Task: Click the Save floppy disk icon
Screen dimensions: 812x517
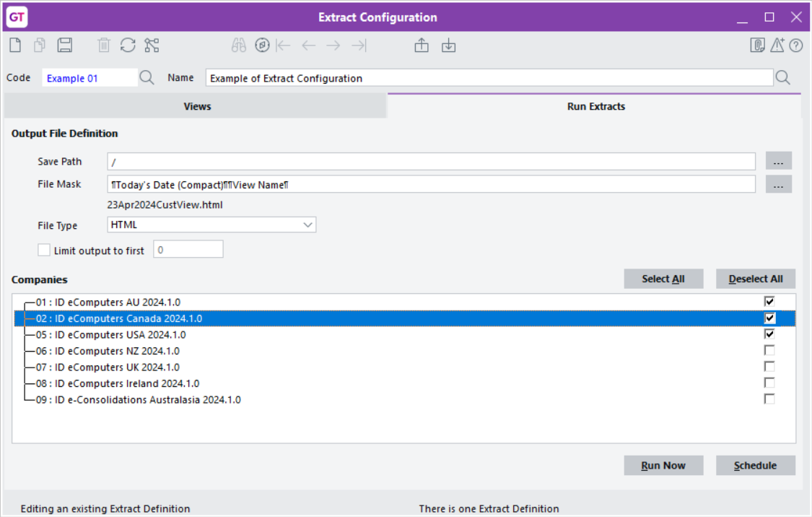Action: [x=65, y=45]
